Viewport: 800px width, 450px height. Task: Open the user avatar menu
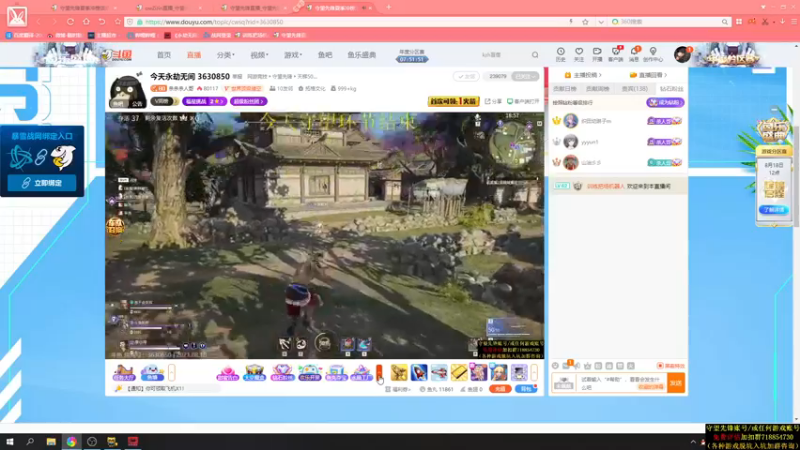[x=682, y=54]
